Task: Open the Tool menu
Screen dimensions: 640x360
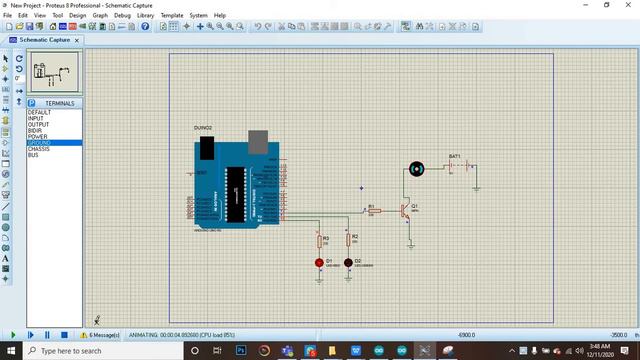Action: [58, 15]
